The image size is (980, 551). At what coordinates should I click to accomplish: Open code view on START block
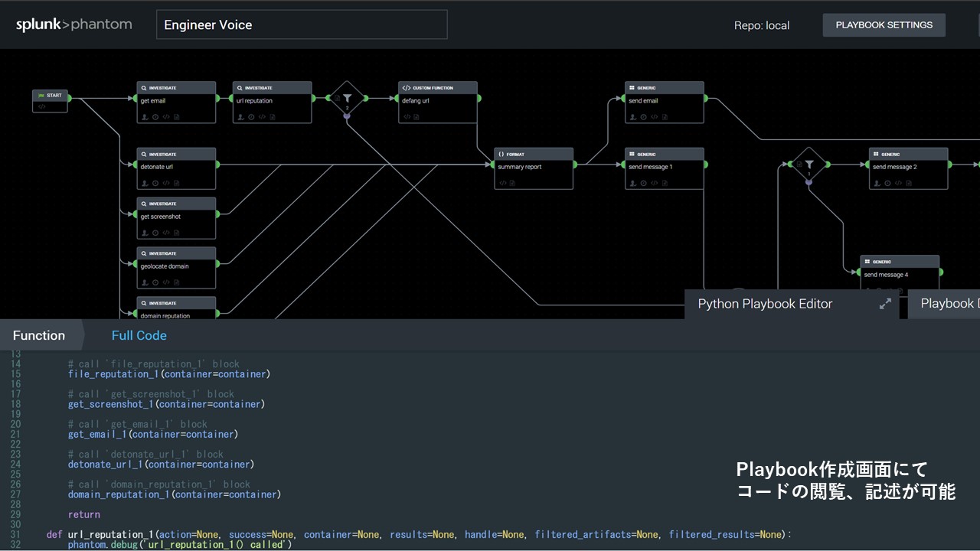click(x=42, y=106)
